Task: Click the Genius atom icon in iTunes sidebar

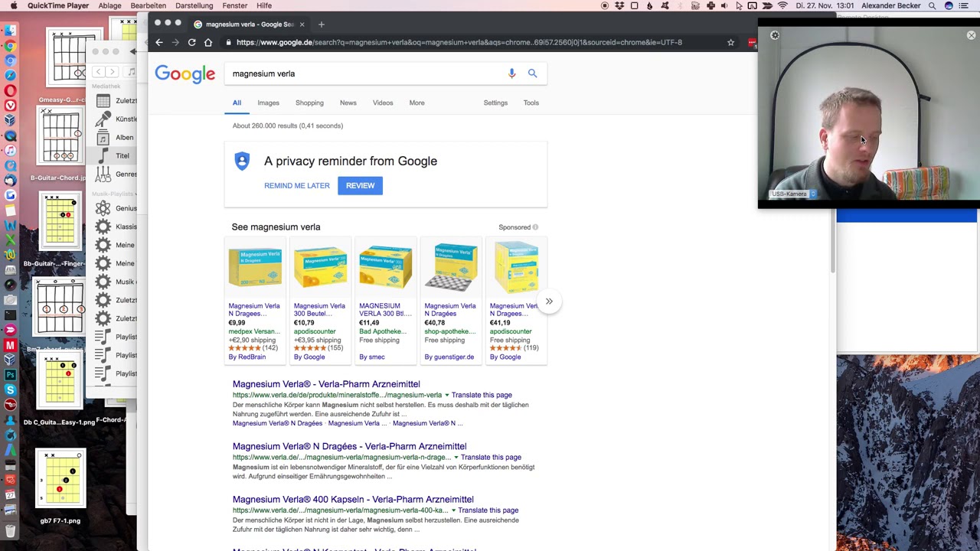Action: tap(103, 208)
